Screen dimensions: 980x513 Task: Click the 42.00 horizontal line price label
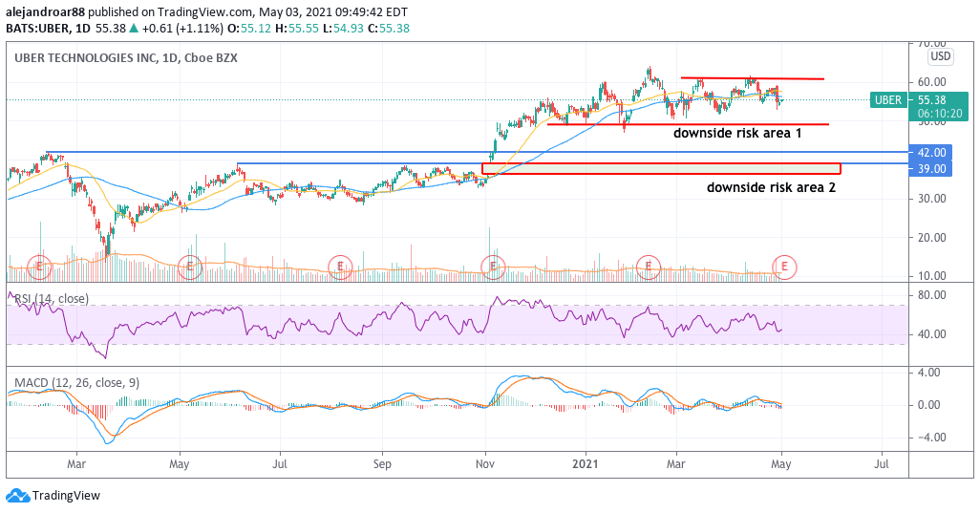click(930, 153)
